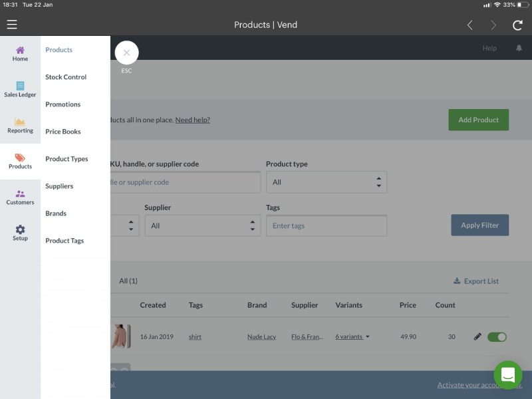Image resolution: width=532 pixels, height=399 pixels.
Task: Click the notifications bell icon
Action: 519,48
